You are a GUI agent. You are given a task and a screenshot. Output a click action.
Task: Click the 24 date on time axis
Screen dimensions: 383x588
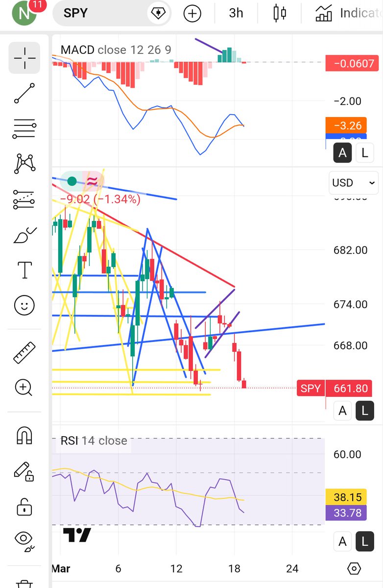coord(292,569)
